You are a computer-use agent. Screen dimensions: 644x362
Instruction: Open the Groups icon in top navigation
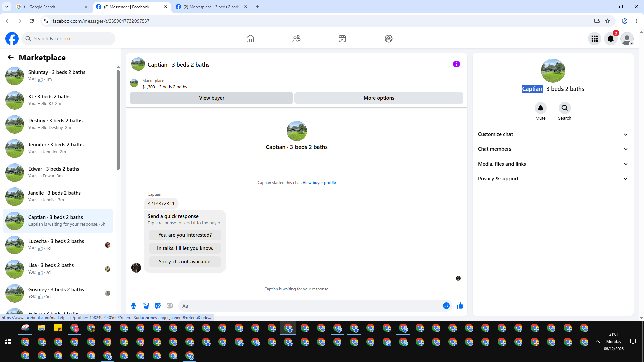click(389, 39)
